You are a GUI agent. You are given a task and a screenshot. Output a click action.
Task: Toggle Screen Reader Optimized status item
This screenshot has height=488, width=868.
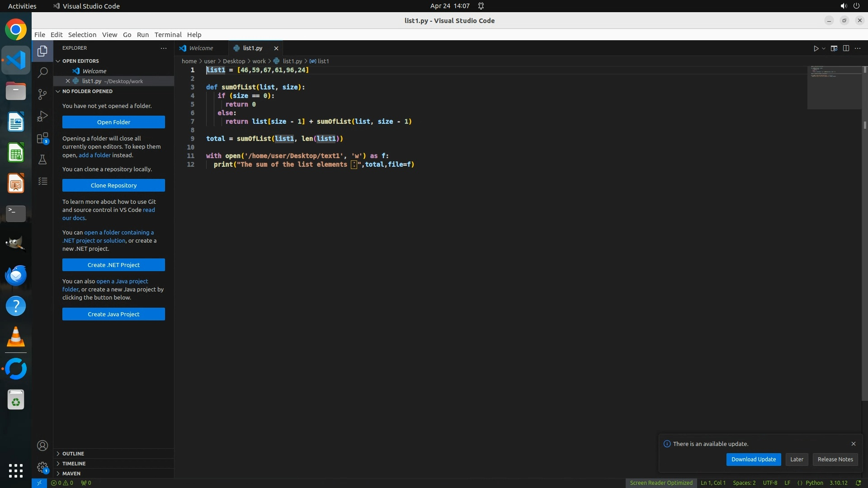pos(661,483)
